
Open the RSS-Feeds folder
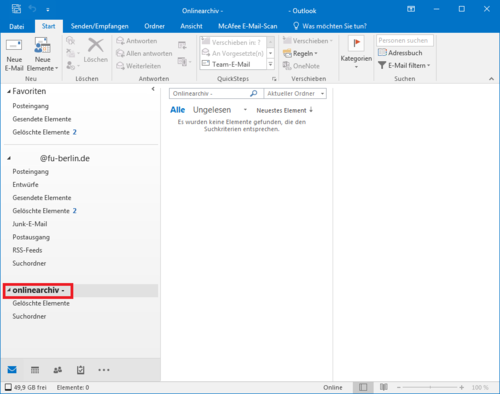(27, 250)
